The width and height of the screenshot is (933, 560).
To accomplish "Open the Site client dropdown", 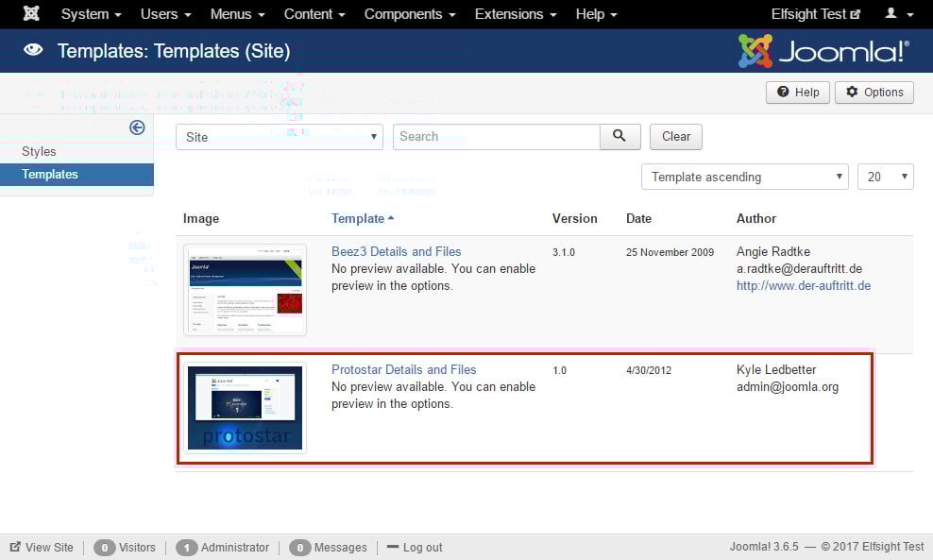I will 280,137.
